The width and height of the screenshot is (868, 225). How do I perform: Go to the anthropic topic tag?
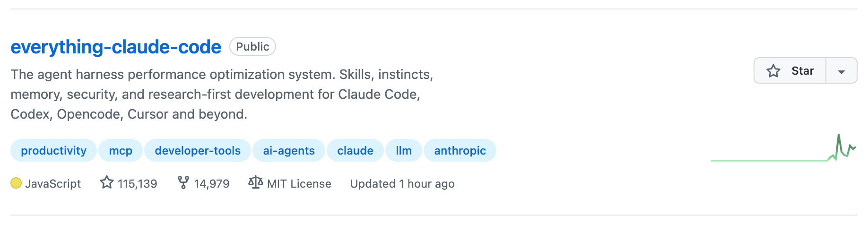click(460, 151)
